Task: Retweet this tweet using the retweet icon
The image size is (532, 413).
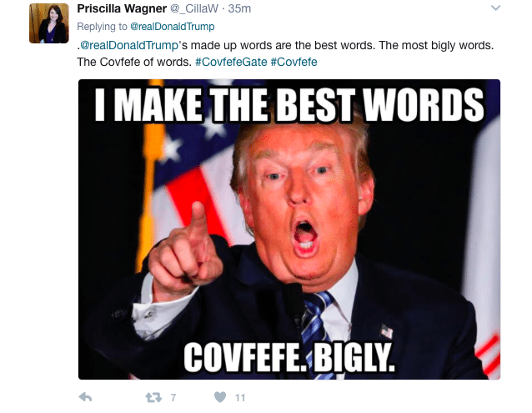Action: [x=153, y=397]
